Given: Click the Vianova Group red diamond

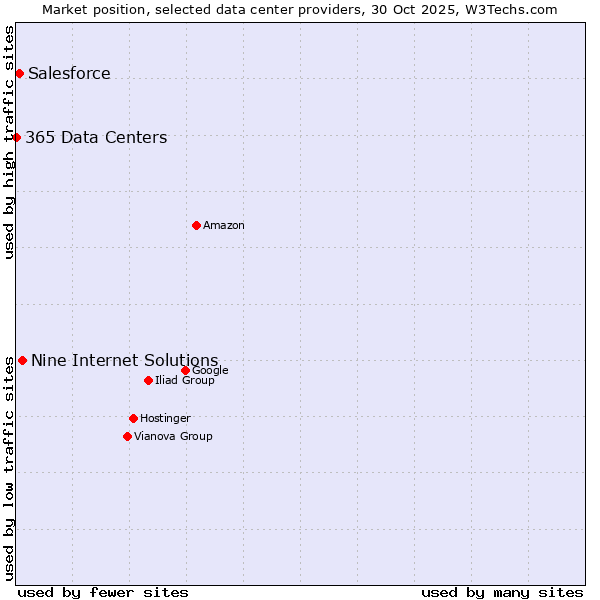Looking at the screenshot, I should click(x=127, y=436).
